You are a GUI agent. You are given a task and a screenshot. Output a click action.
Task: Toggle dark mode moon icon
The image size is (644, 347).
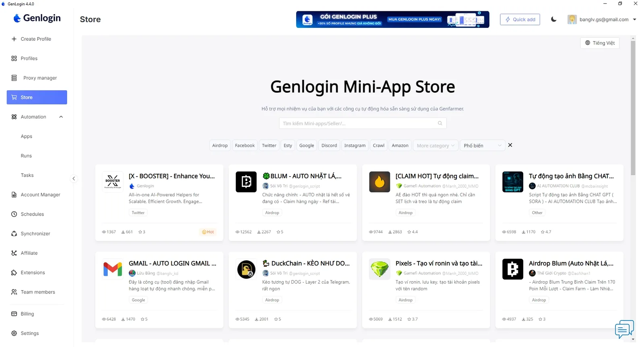coord(554,19)
